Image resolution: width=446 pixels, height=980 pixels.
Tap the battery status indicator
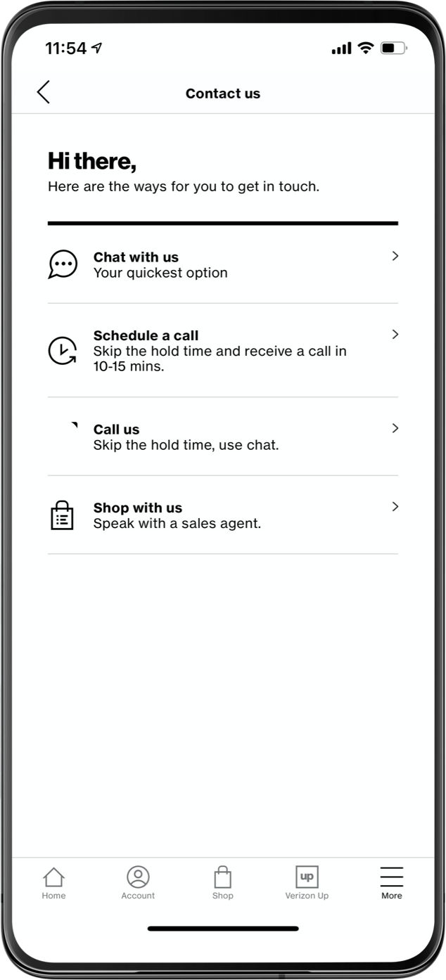(x=393, y=49)
